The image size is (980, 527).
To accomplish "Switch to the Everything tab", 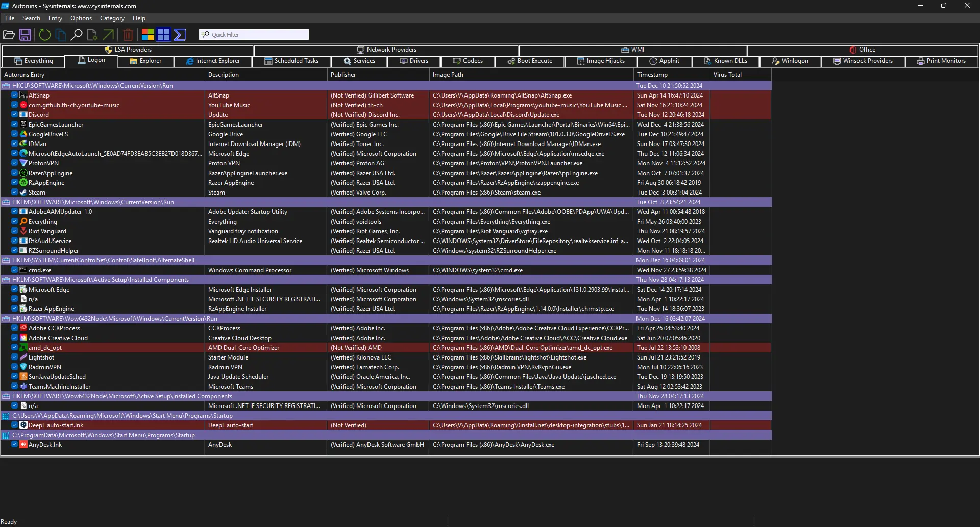I will pyautogui.click(x=34, y=61).
